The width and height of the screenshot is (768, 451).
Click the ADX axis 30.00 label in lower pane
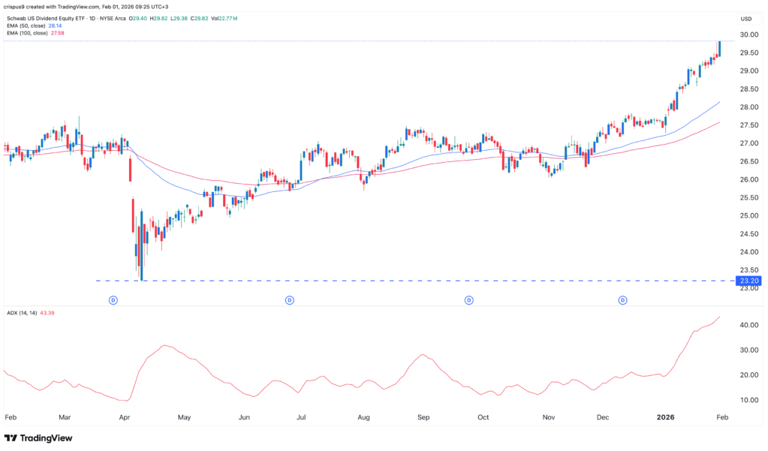pos(749,350)
